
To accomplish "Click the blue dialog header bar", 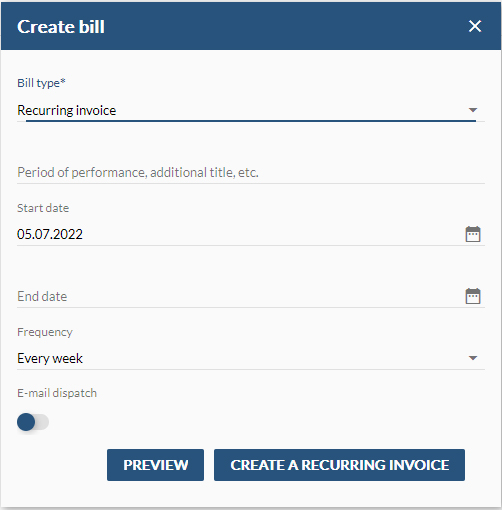I will [x=251, y=26].
